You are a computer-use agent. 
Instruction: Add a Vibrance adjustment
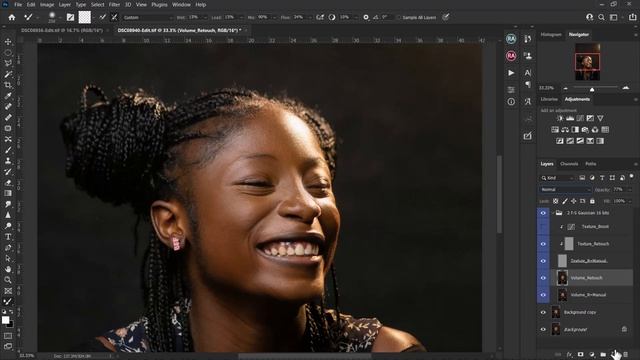click(600, 118)
